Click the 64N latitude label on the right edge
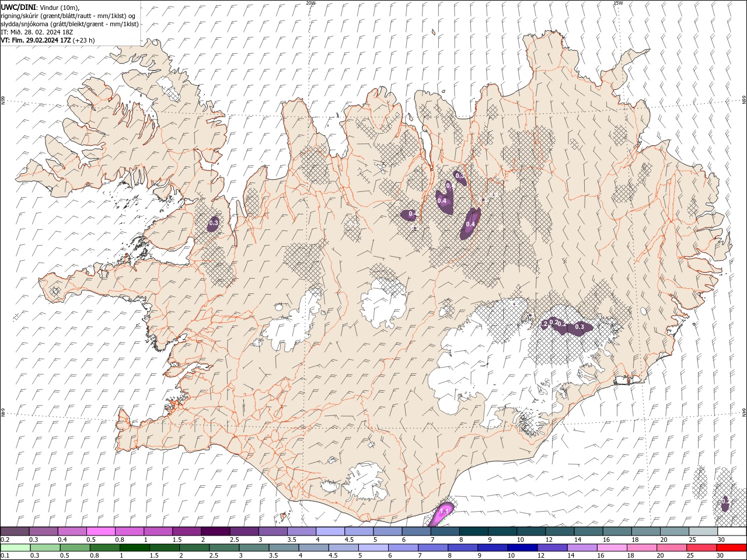Image resolution: width=747 pixels, height=560 pixels. 744,412
